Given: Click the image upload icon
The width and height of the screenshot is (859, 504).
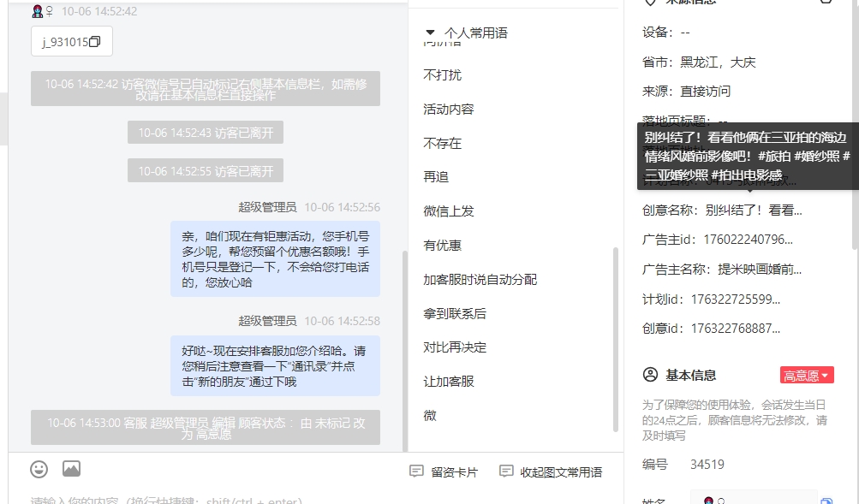Looking at the screenshot, I should [71, 468].
